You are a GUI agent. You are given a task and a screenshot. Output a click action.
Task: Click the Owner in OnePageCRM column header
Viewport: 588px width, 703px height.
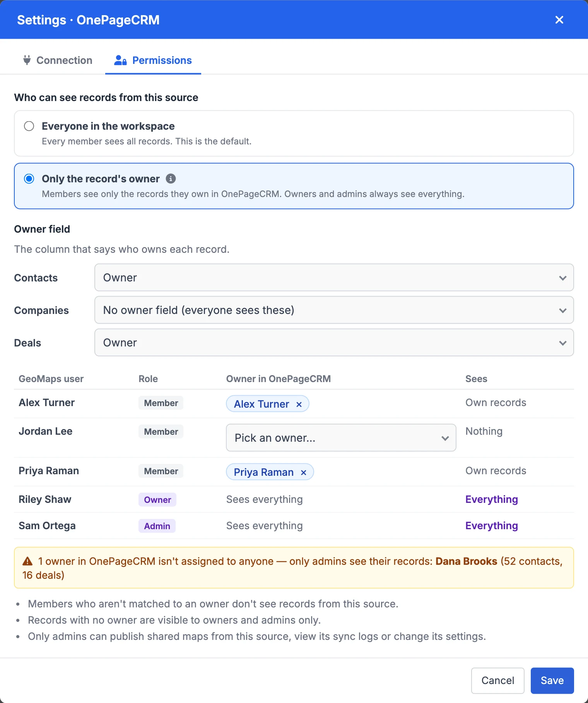click(279, 379)
